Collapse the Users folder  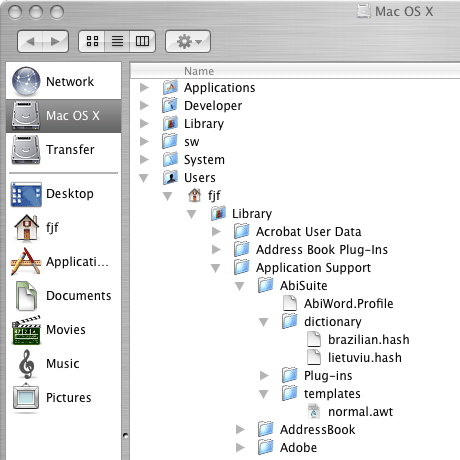click(x=144, y=178)
